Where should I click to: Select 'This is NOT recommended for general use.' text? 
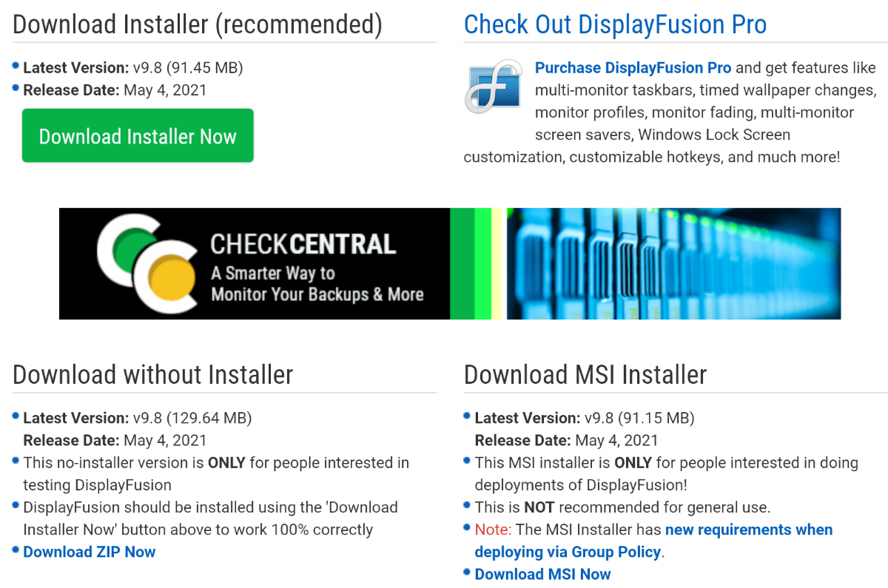tap(622, 507)
